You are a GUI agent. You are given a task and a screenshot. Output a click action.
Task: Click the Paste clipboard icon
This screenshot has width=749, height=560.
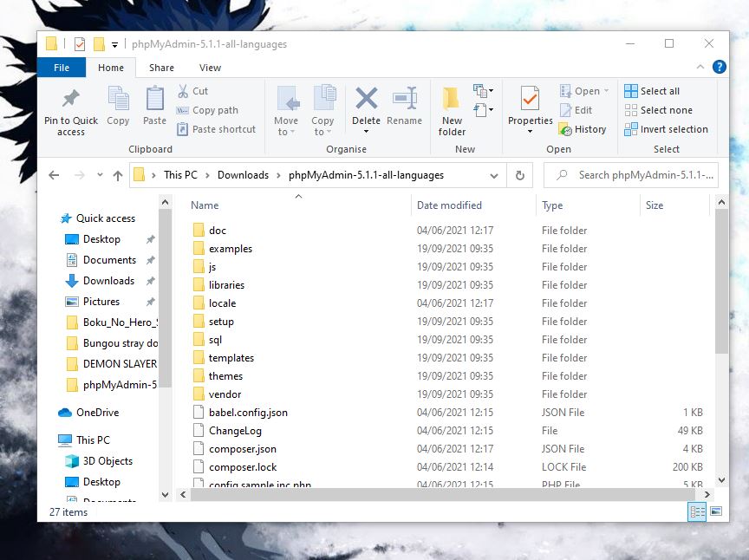point(154,99)
